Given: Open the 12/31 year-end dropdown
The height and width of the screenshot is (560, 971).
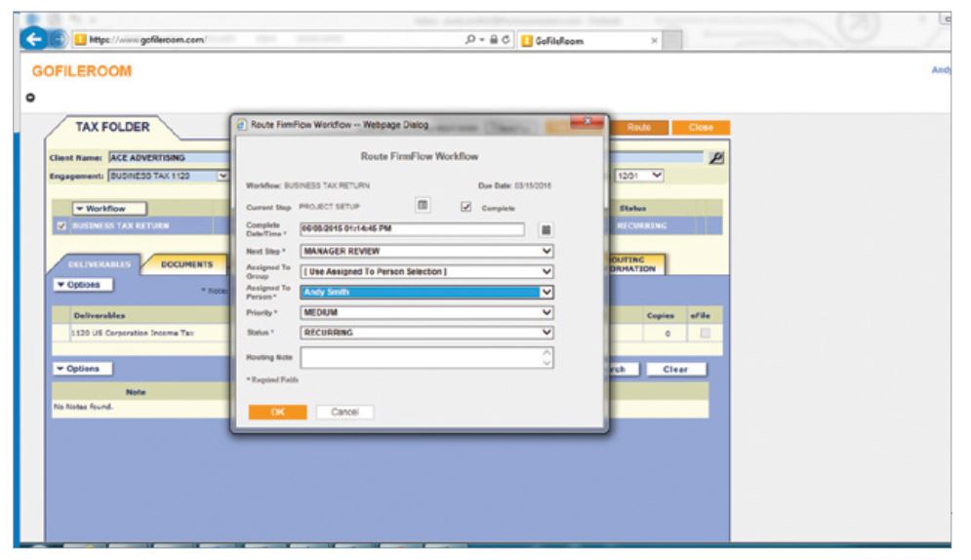Looking at the screenshot, I should coord(639,176).
